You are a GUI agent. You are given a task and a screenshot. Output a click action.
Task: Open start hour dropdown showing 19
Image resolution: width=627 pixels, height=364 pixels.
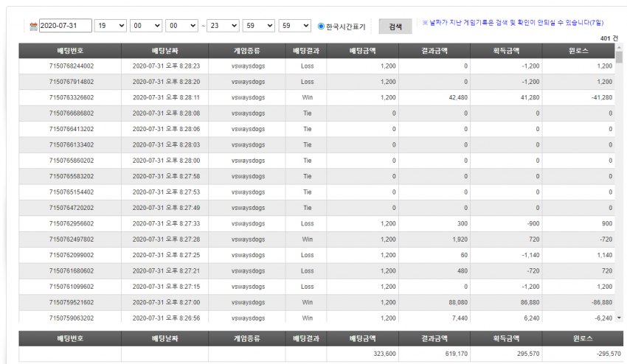[111, 26]
